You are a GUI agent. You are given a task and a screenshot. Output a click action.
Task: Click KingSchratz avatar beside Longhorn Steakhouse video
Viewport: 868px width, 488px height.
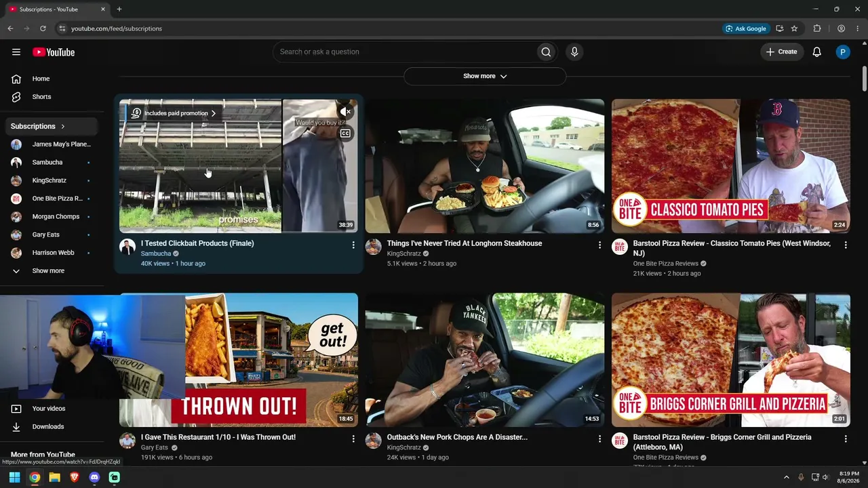[x=374, y=247]
